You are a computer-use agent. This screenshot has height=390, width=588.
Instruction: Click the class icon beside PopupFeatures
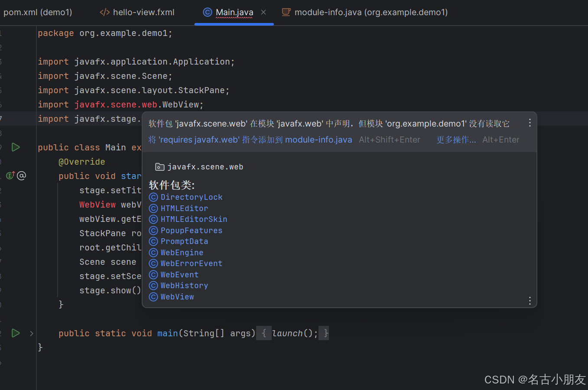pyautogui.click(x=153, y=231)
